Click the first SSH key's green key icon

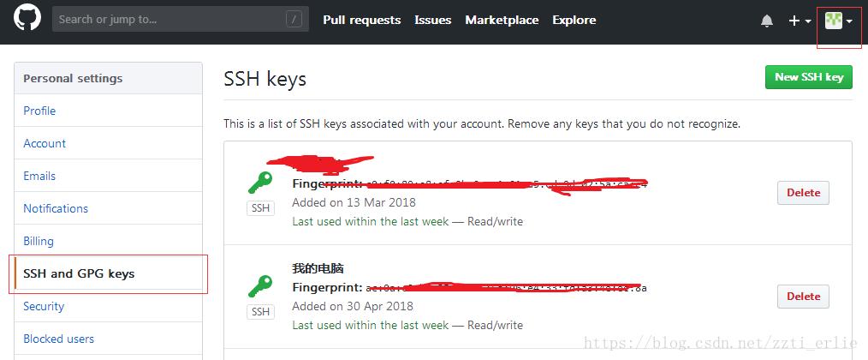pos(260,183)
